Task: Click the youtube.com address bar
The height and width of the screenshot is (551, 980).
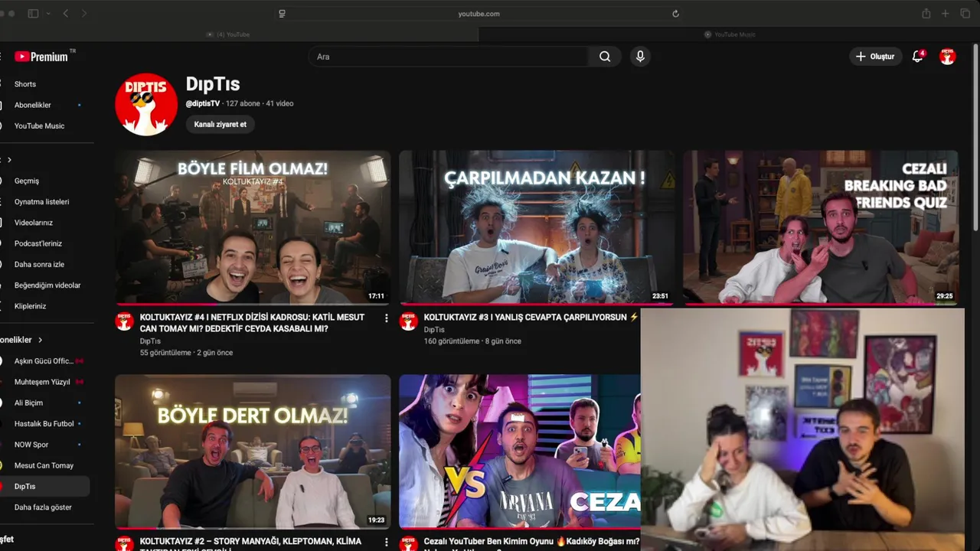Action: pyautogui.click(x=479, y=14)
